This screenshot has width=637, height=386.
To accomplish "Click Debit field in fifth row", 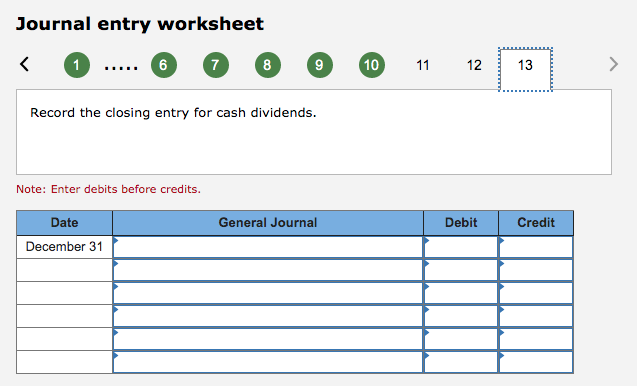I will (461, 339).
